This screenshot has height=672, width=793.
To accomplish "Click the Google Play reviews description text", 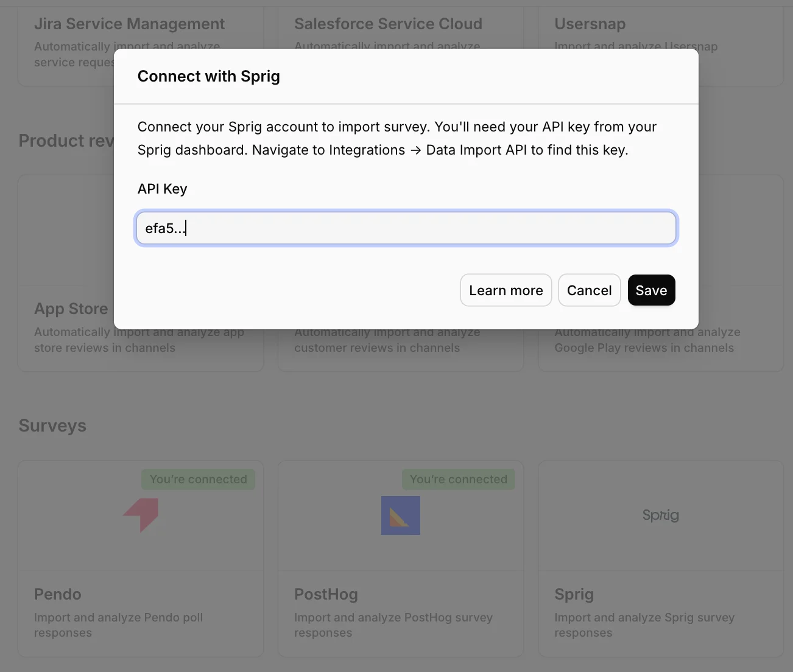I will tap(647, 340).
